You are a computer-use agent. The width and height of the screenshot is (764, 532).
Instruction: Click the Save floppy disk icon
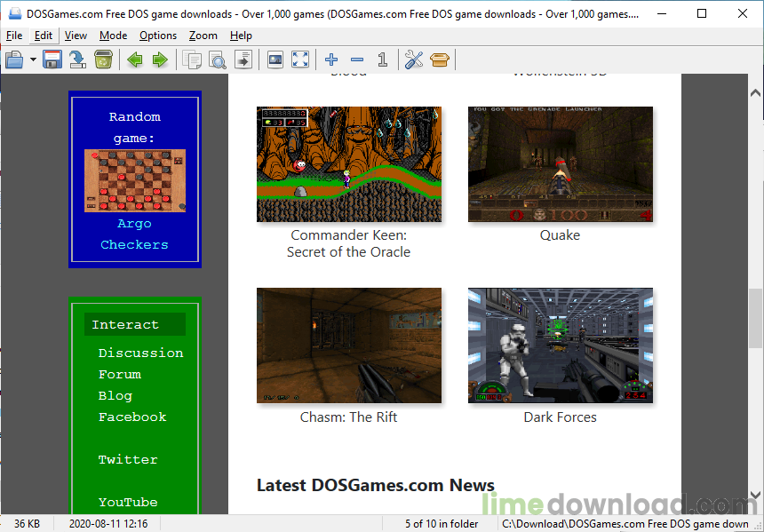point(52,60)
